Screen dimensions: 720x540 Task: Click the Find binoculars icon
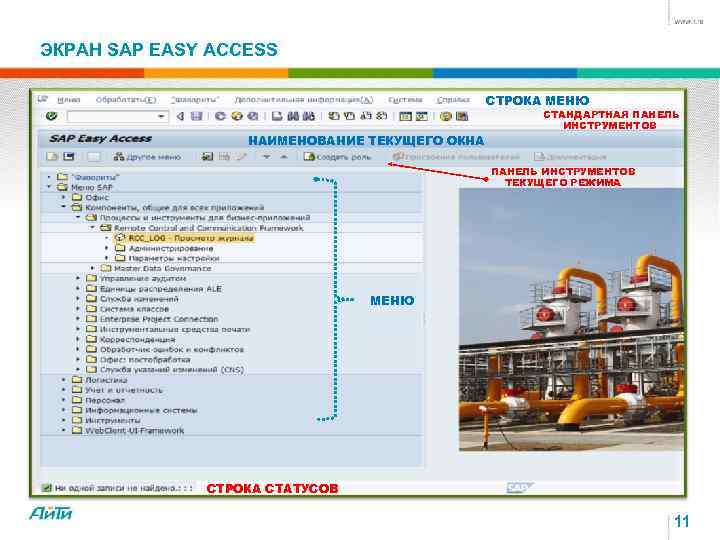coord(293,116)
